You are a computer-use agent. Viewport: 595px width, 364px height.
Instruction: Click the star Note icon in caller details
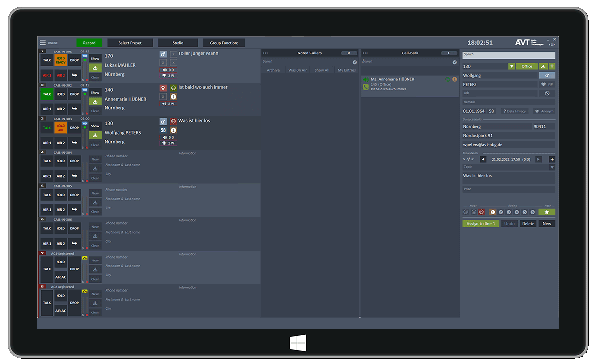[547, 212]
